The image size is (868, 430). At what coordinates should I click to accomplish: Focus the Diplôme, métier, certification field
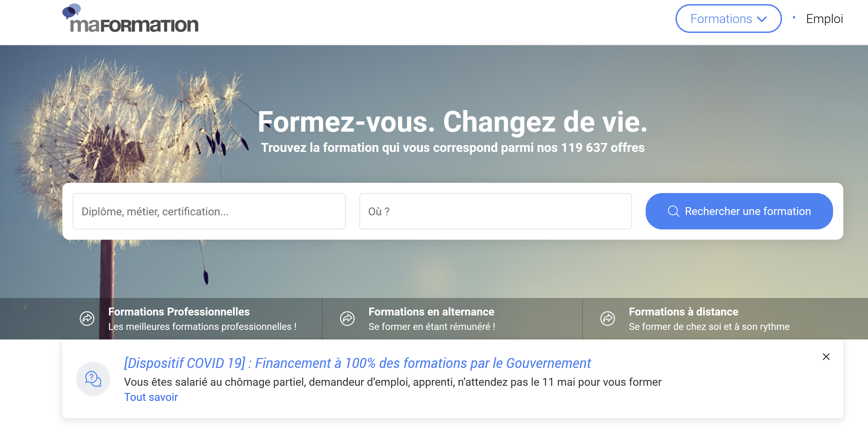tap(209, 211)
